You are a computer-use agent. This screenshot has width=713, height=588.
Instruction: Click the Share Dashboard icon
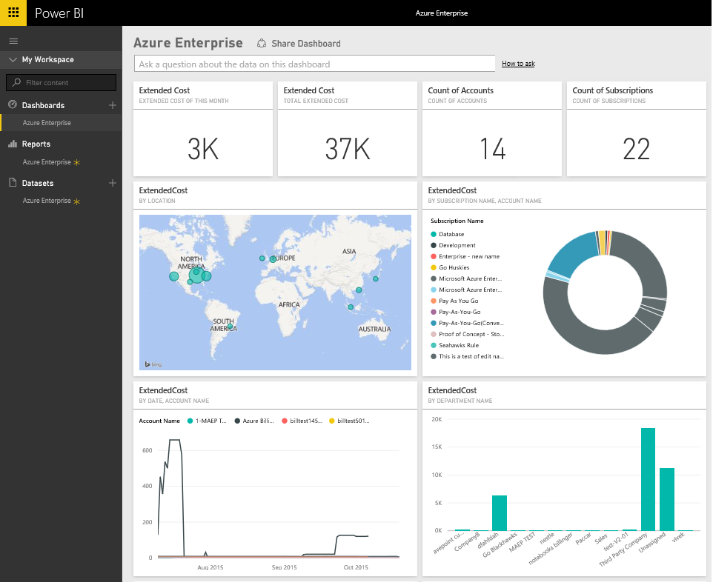point(262,44)
